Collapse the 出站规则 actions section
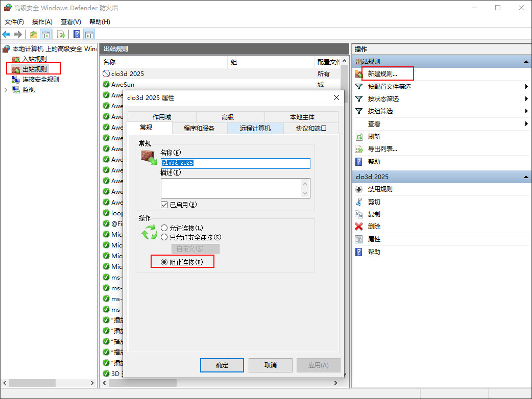532x399 pixels. click(x=526, y=62)
